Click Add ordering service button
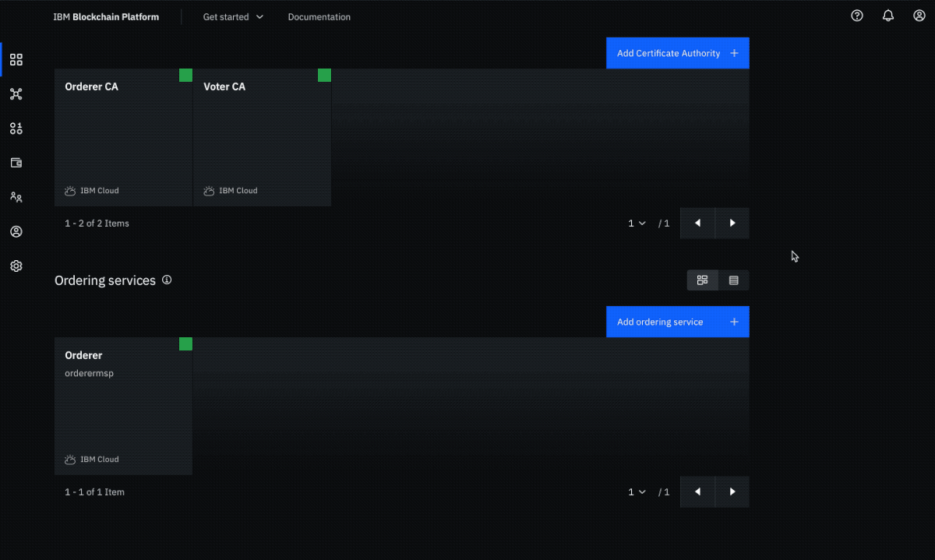This screenshot has width=935, height=560. point(678,322)
